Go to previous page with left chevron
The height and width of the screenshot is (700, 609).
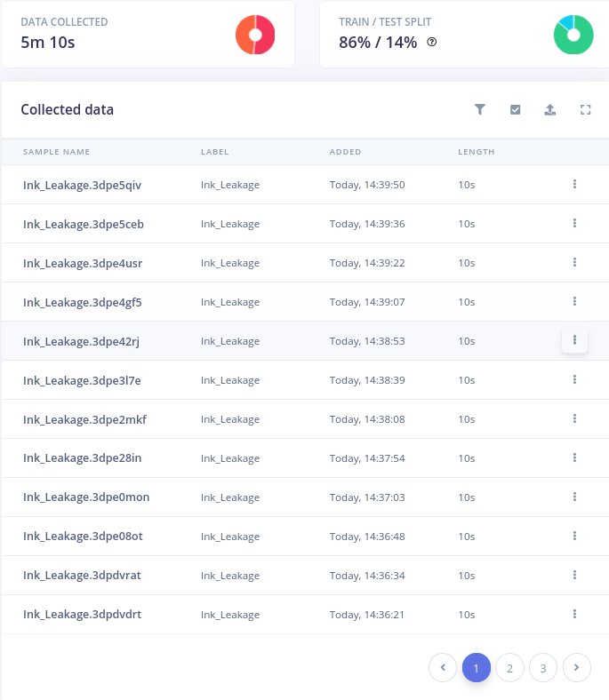click(443, 667)
